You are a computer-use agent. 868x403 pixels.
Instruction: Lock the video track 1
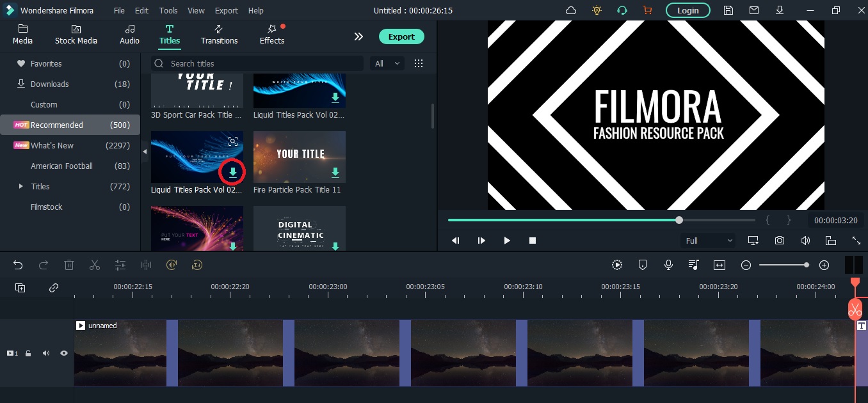[x=28, y=353]
